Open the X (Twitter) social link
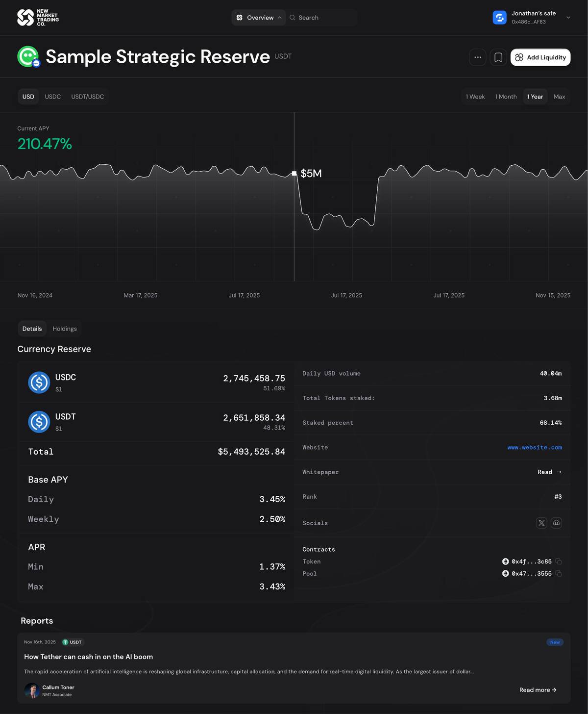This screenshot has height=714, width=588. pyautogui.click(x=541, y=523)
